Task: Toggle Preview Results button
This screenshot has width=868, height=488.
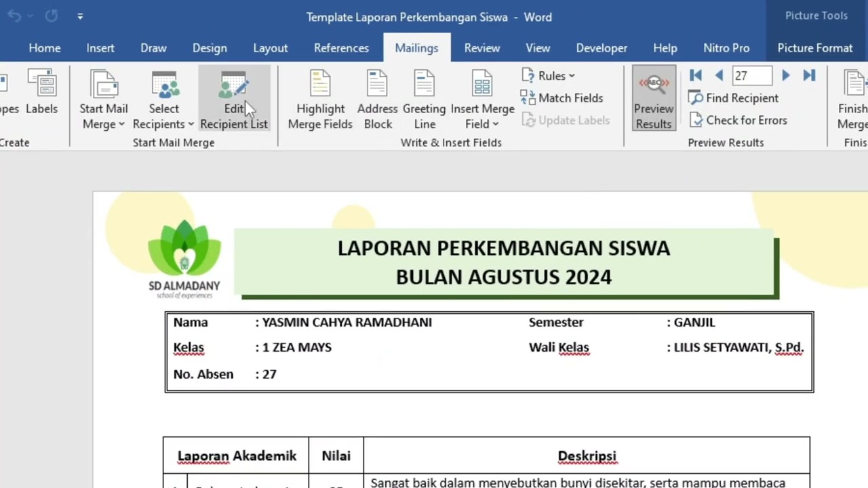Action: point(654,99)
